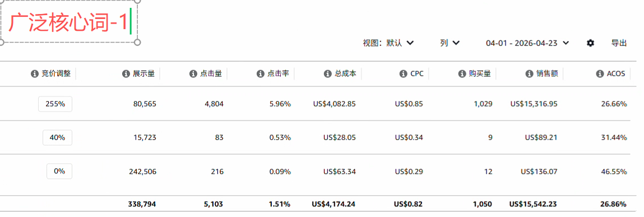This screenshot has width=644, height=217.
Task: Open the settings gear icon
Action: [590, 43]
